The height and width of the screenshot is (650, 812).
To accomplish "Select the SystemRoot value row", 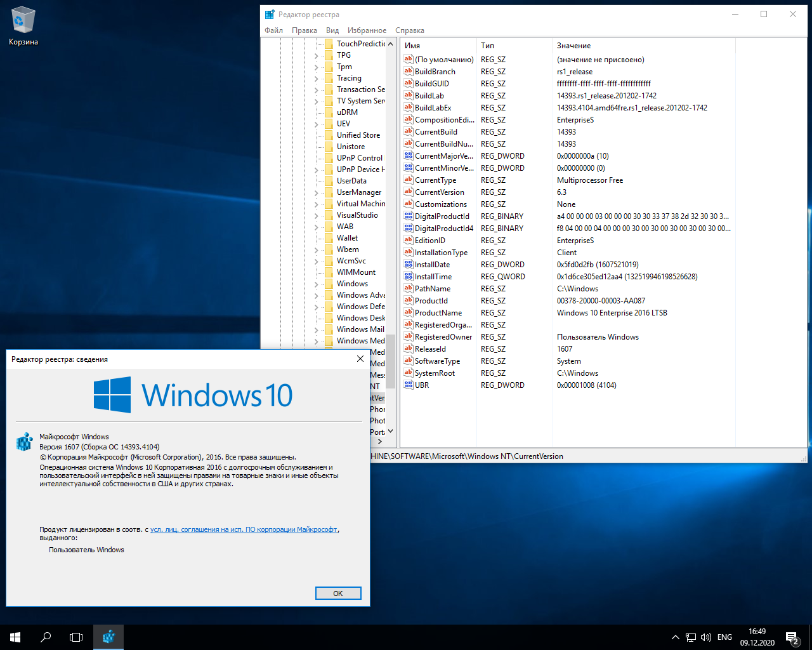I will [x=568, y=373].
